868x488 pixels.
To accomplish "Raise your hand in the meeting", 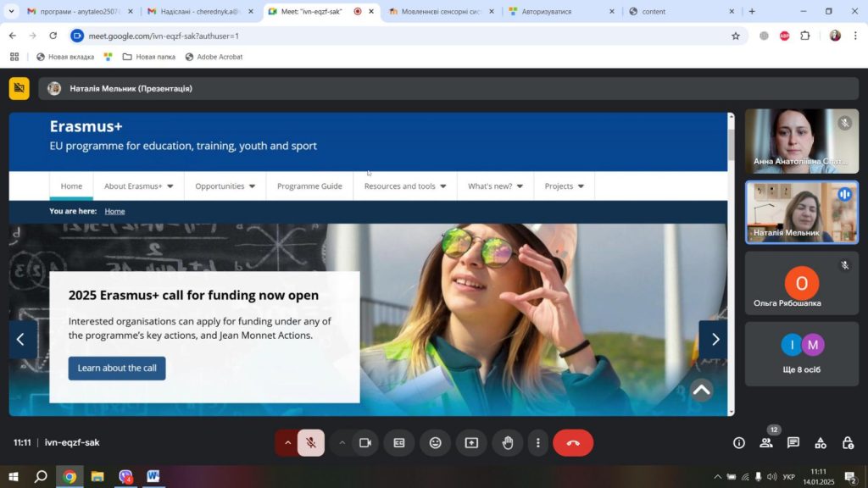I will [x=508, y=442].
